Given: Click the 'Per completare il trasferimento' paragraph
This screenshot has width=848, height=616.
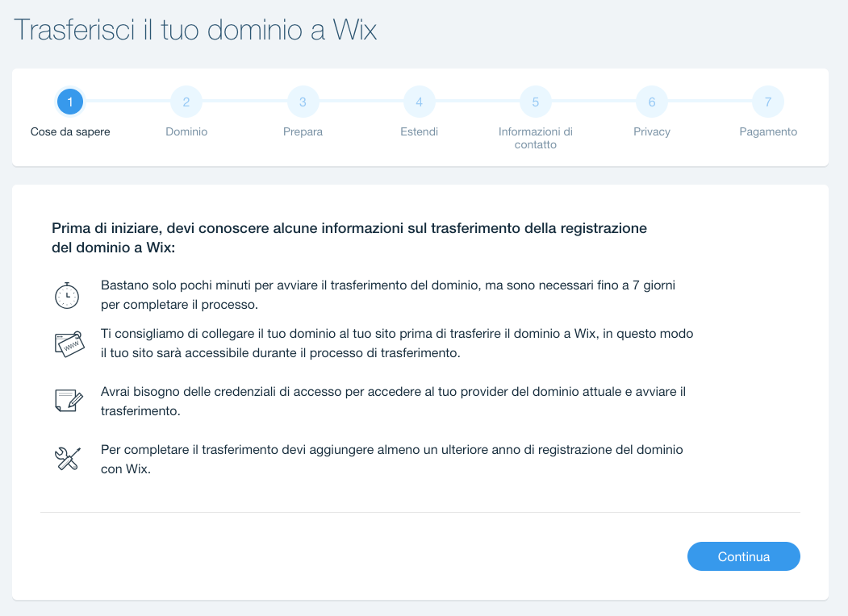Looking at the screenshot, I should coord(391,460).
